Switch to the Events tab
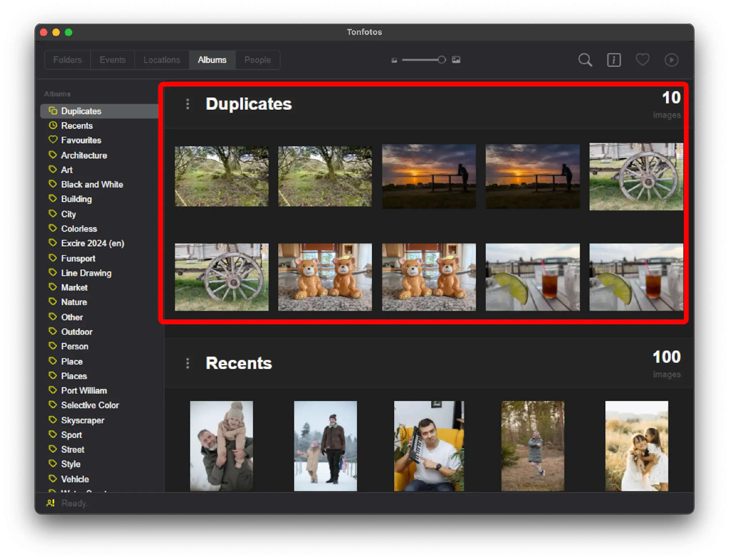 pos(113,60)
